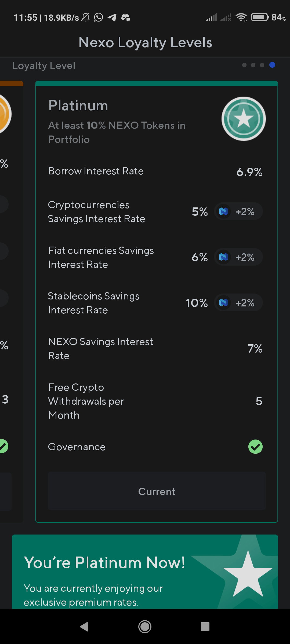
Task: Tap the teal bar atop the Platinum card
Action: [157, 83]
